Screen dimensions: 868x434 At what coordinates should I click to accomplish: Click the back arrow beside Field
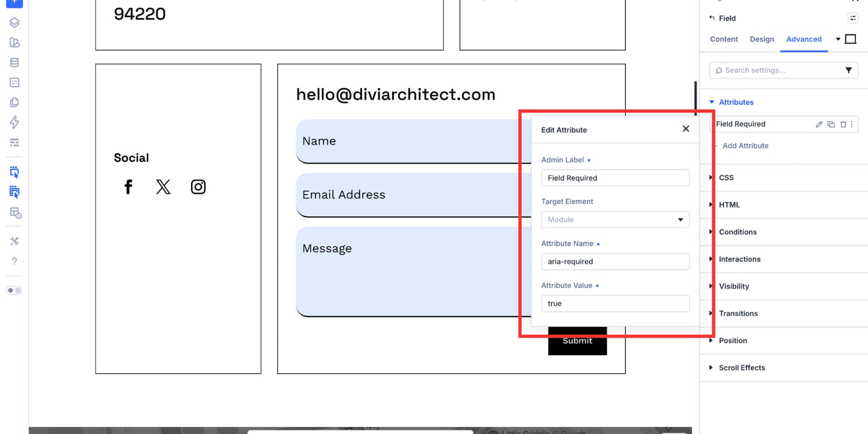click(x=712, y=18)
